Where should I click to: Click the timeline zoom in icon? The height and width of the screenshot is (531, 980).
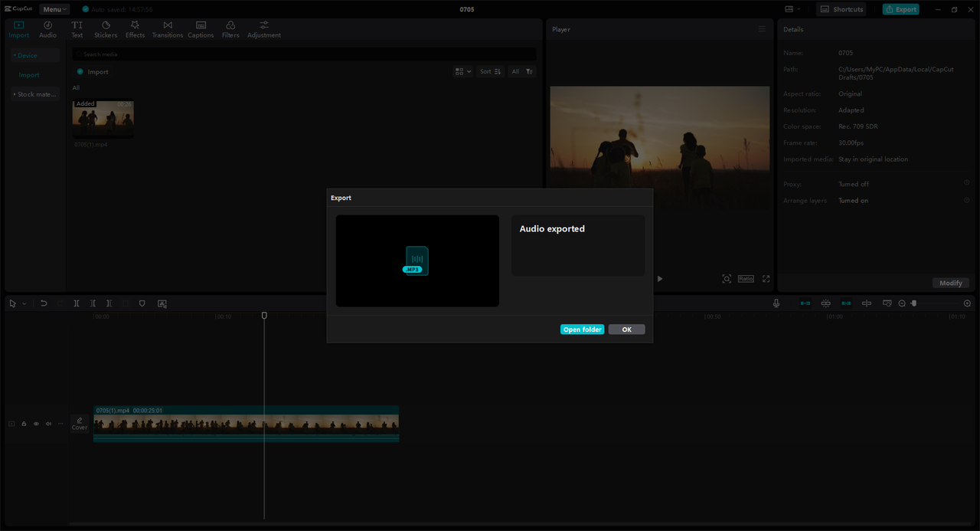pos(967,303)
